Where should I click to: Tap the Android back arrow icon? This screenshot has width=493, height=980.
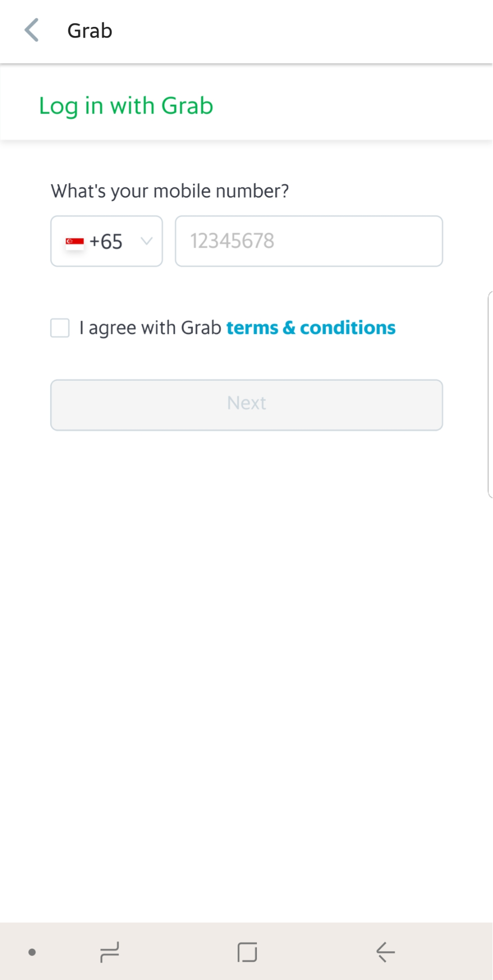click(x=385, y=952)
